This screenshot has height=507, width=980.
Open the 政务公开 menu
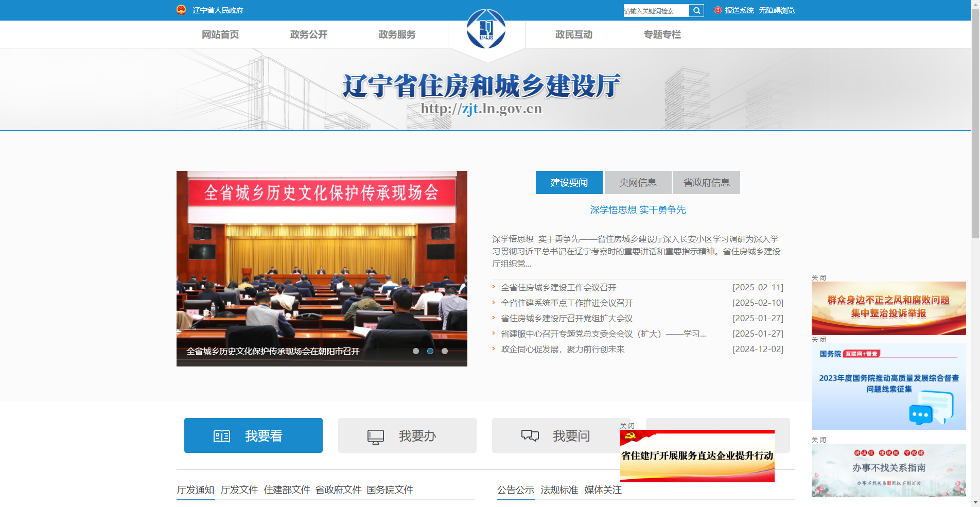[309, 34]
